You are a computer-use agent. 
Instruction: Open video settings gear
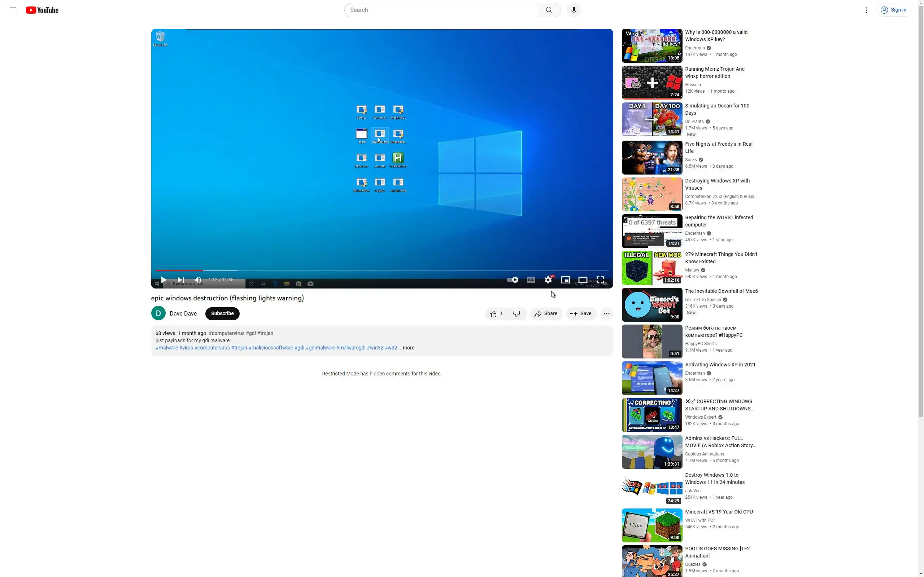point(548,280)
